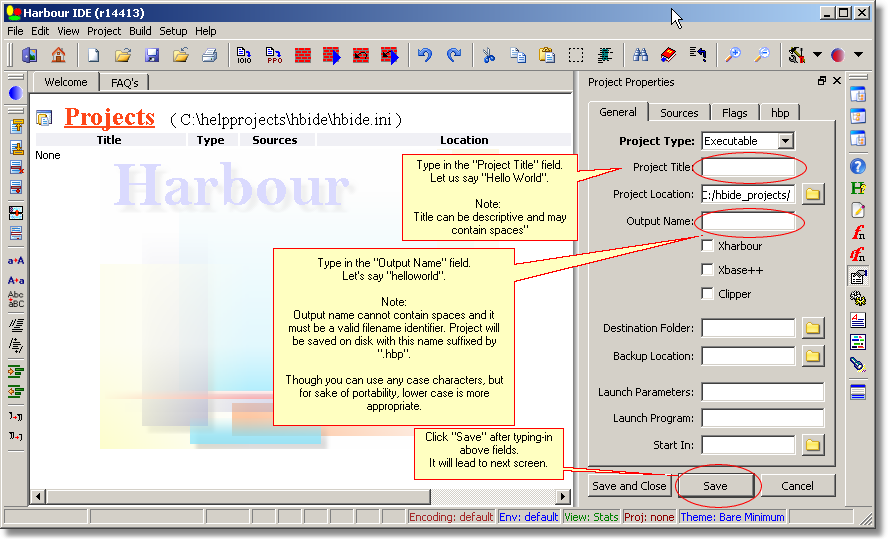
Task: Expand the dropdown arrow beside the red-blue sphere icon
Action: [858, 55]
